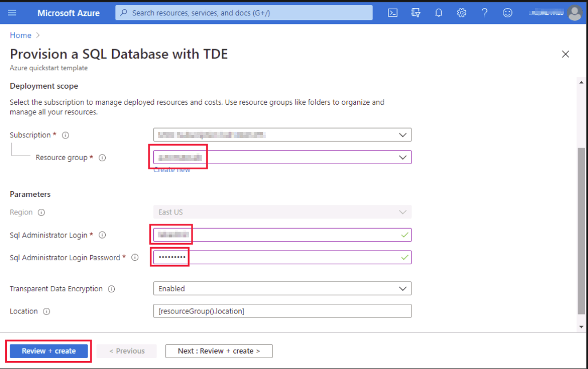
Task: Show info tooltip for Sql Administrator Login
Action: point(102,235)
